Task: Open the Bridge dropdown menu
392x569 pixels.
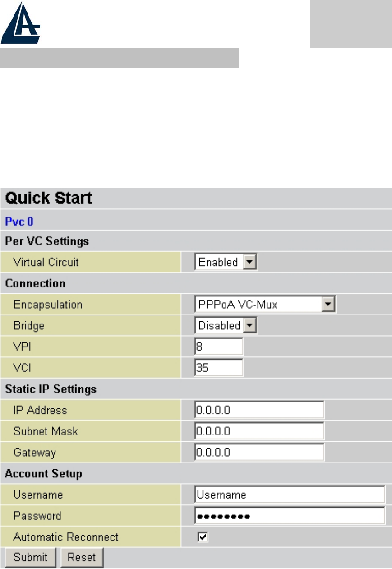Action: pos(249,325)
